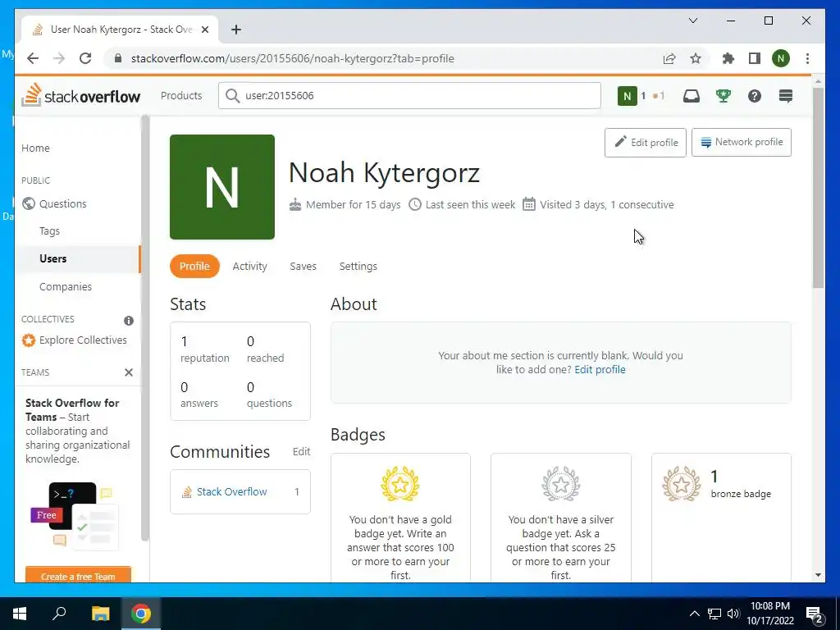Open the help center question mark icon
This screenshot has height=630, width=840.
755,96
